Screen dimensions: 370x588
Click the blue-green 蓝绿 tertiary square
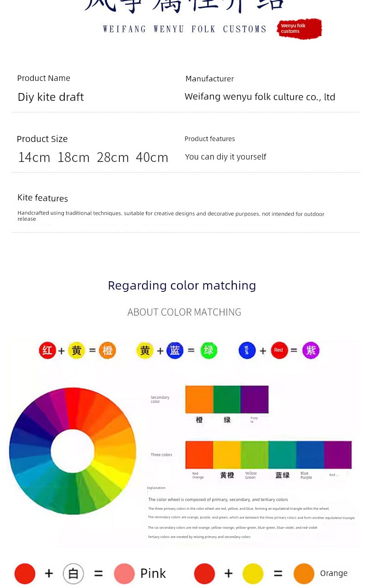tap(282, 455)
